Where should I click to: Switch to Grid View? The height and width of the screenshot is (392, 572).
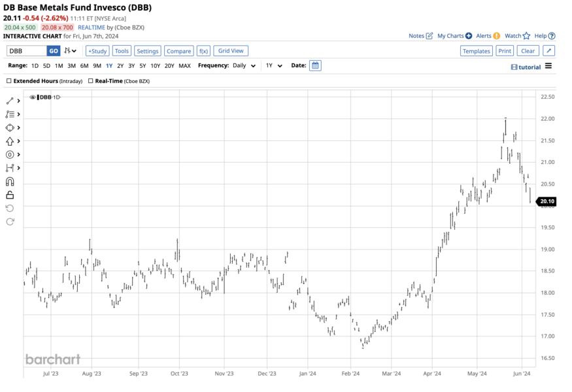point(231,51)
